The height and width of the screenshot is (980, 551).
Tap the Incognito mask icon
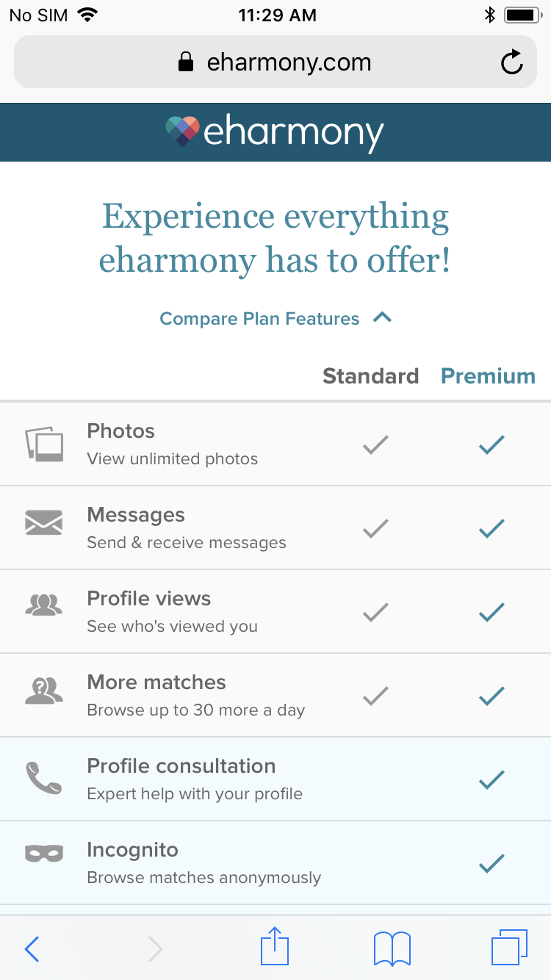pos(44,853)
